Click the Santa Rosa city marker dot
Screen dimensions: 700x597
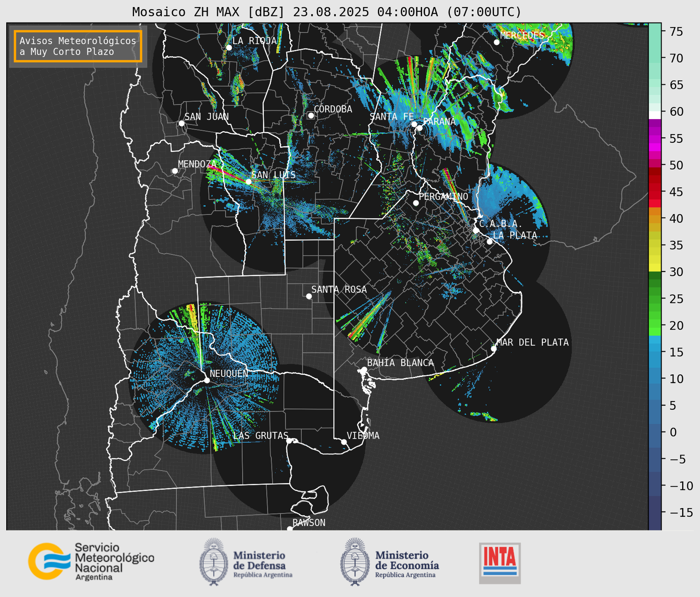point(309,296)
